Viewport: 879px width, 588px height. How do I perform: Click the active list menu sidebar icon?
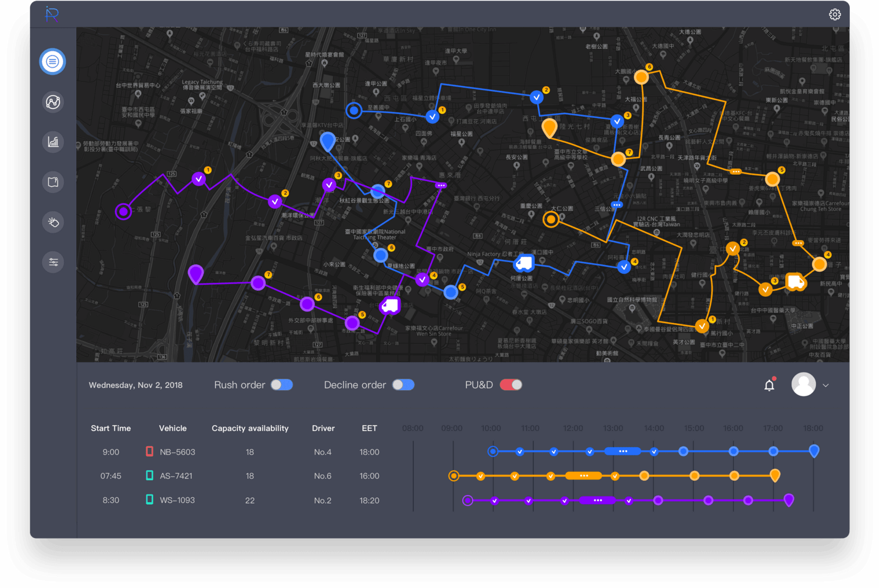(x=53, y=62)
